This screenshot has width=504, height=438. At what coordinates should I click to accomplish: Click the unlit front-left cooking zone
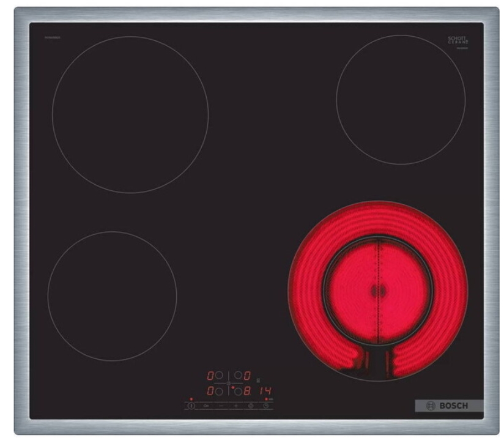click(x=112, y=295)
